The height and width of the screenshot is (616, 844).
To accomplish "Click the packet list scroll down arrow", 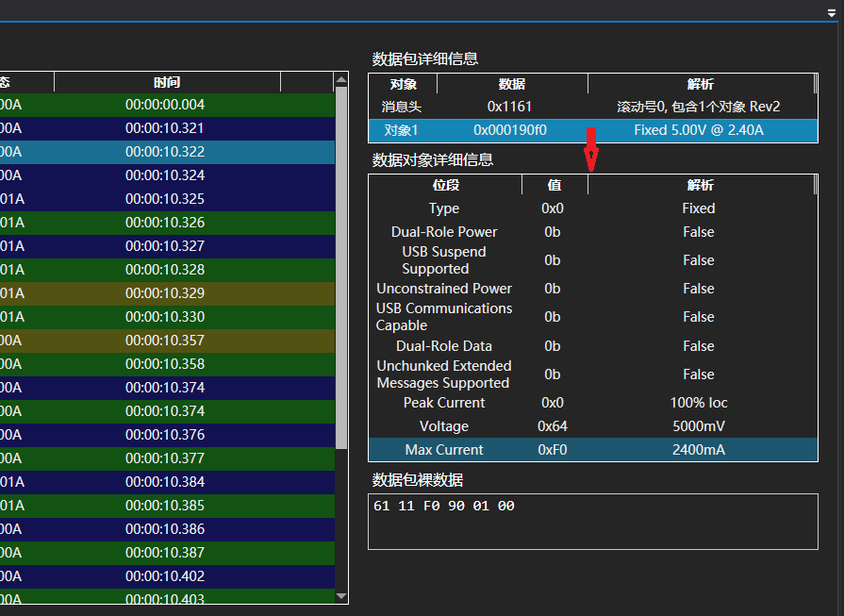I will coord(341,596).
